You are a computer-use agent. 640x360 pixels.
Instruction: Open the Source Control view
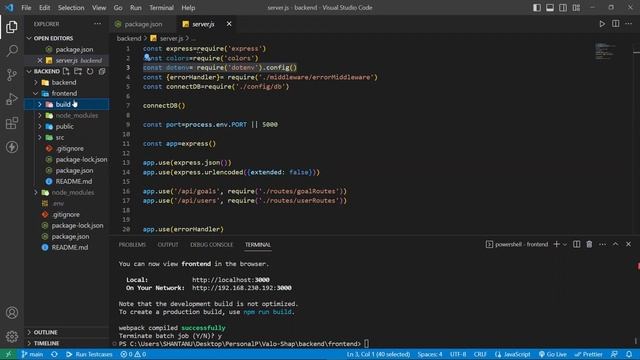point(12,75)
